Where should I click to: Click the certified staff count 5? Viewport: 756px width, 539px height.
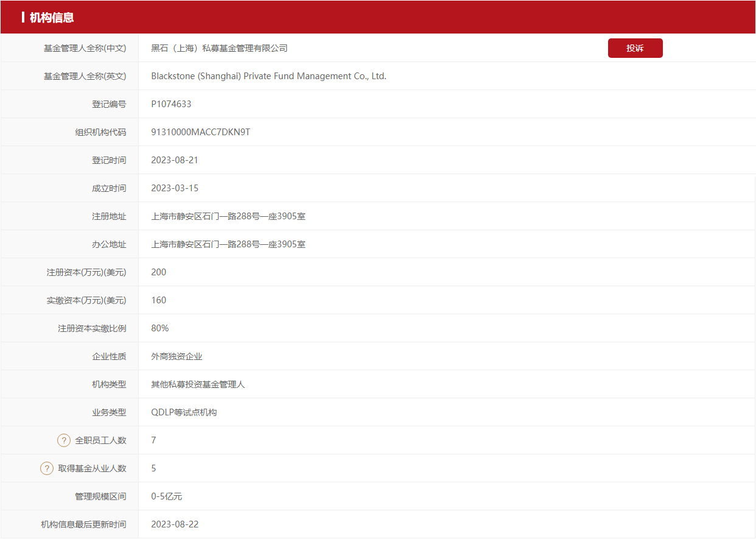point(153,468)
